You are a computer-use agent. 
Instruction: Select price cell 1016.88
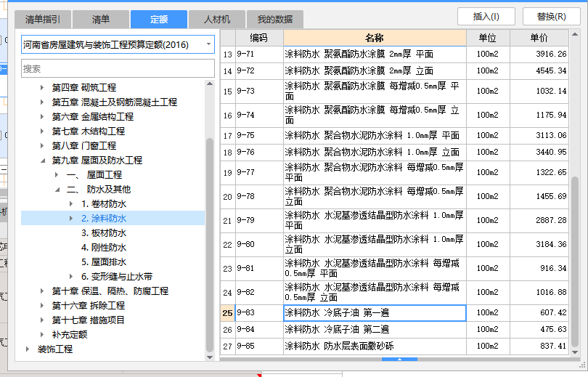pyautogui.click(x=539, y=292)
